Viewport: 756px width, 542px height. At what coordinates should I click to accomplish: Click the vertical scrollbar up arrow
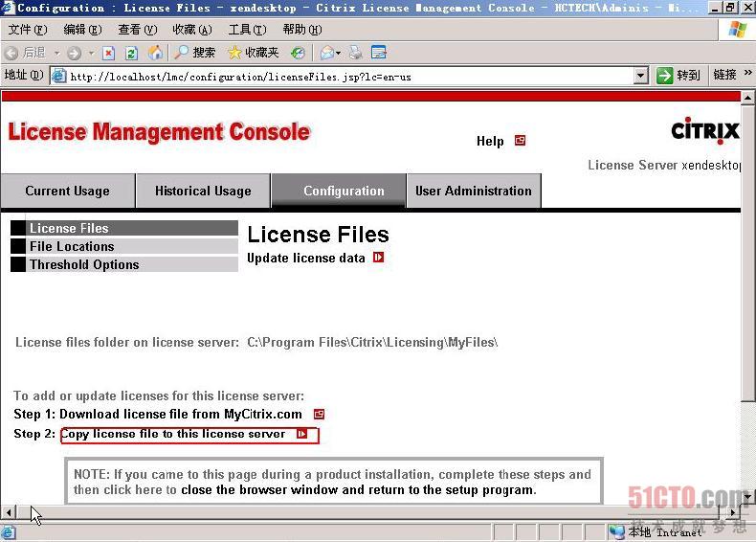click(747, 98)
